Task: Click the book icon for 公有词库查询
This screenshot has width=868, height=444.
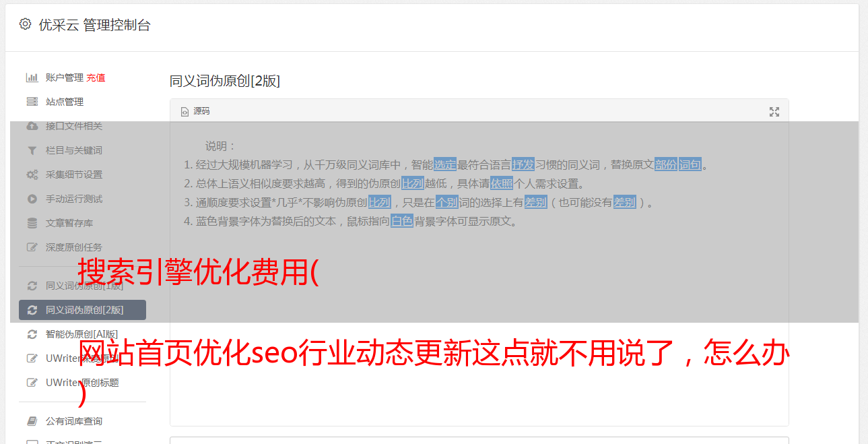Action: (32, 421)
